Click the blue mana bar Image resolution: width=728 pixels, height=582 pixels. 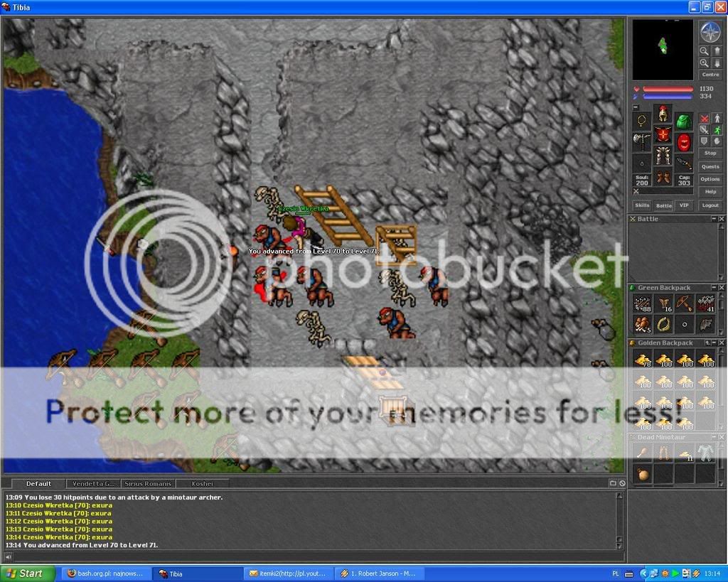click(668, 97)
